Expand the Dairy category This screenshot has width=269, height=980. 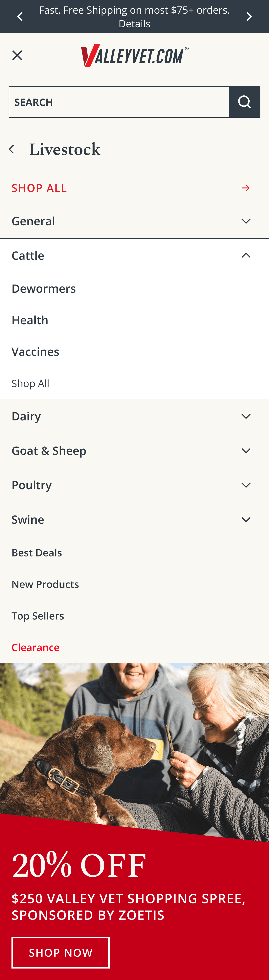246,416
